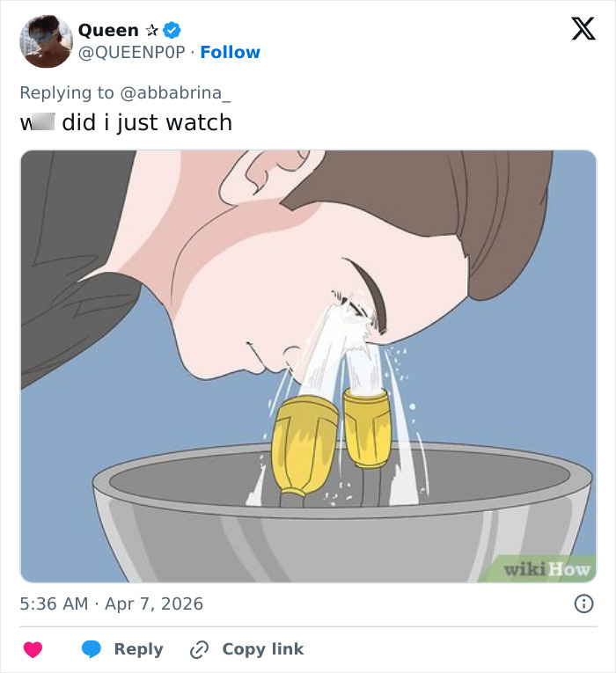Follow the QUEENP0P account
The width and height of the screenshot is (616, 673).
click(230, 52)
